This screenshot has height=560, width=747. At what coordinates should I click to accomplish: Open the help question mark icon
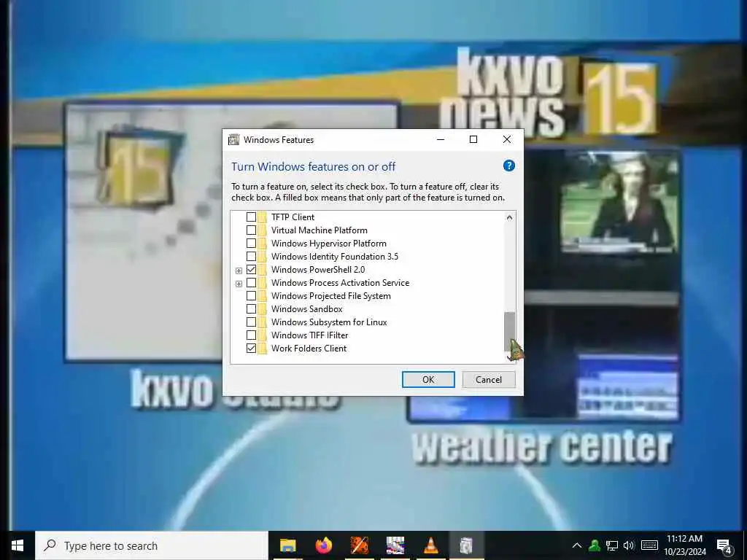coord(508,166)
